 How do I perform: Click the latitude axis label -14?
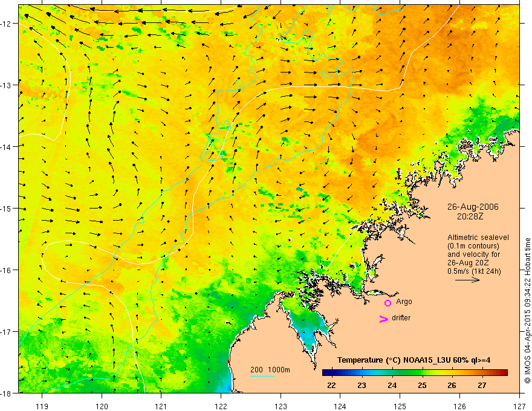click(6, 146)
